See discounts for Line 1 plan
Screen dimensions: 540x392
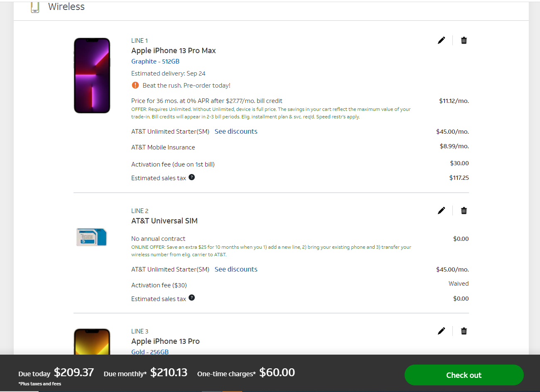click(236, 131)
